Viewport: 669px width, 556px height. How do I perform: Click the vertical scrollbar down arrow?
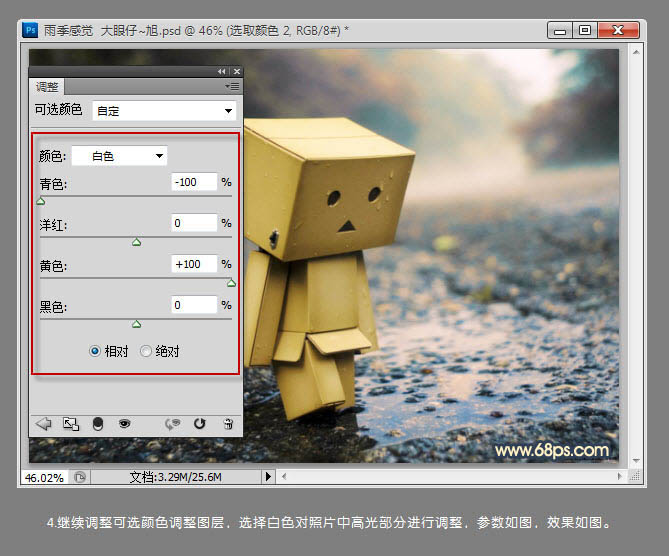click(636, 461)
